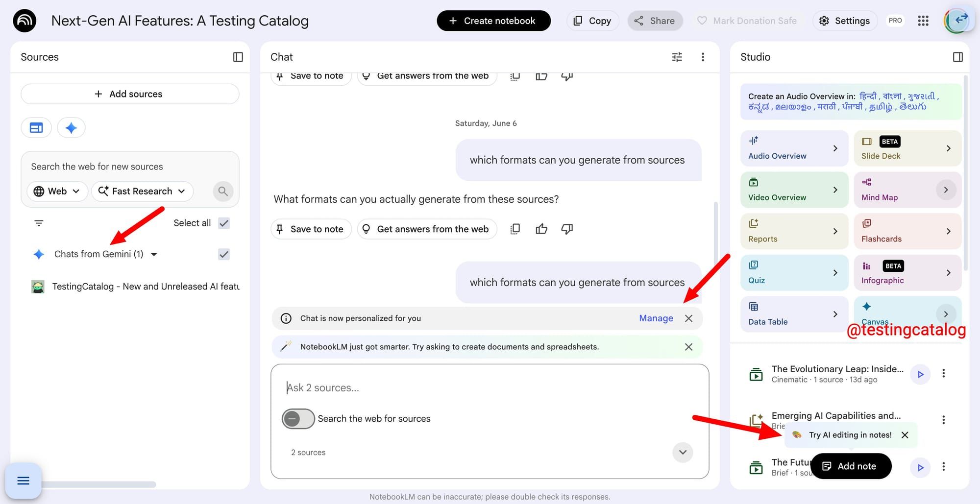980x504 pixels.
Task: Collapse the Sources panel icon
Action: point(238,57)
